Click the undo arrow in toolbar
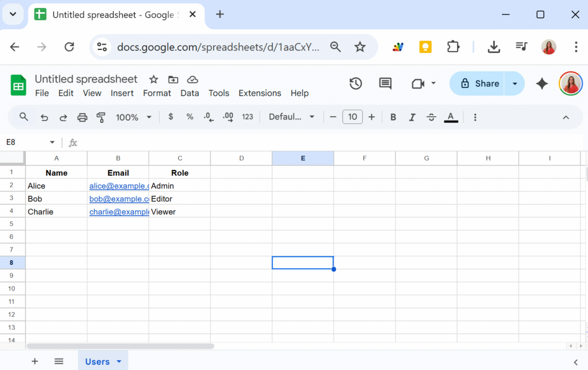588x370 pixels. [44, 117]
